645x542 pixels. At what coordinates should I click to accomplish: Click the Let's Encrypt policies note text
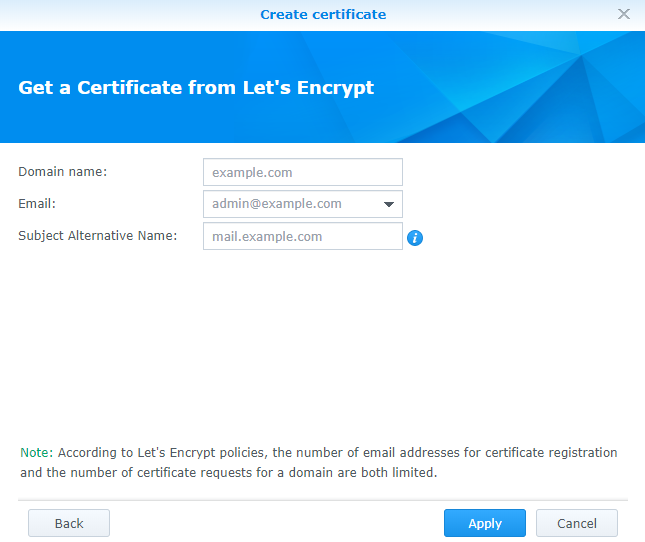(x=319, y=462)
